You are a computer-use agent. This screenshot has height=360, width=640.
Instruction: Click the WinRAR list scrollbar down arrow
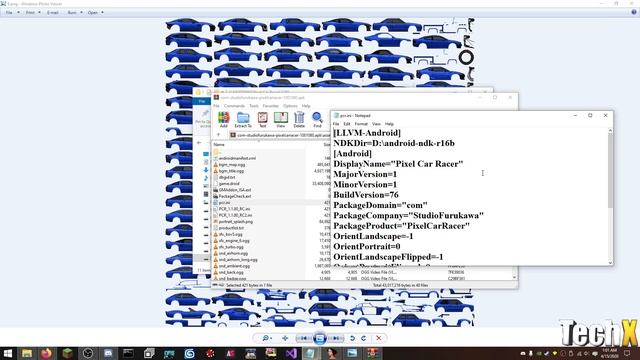coord(514,278)
